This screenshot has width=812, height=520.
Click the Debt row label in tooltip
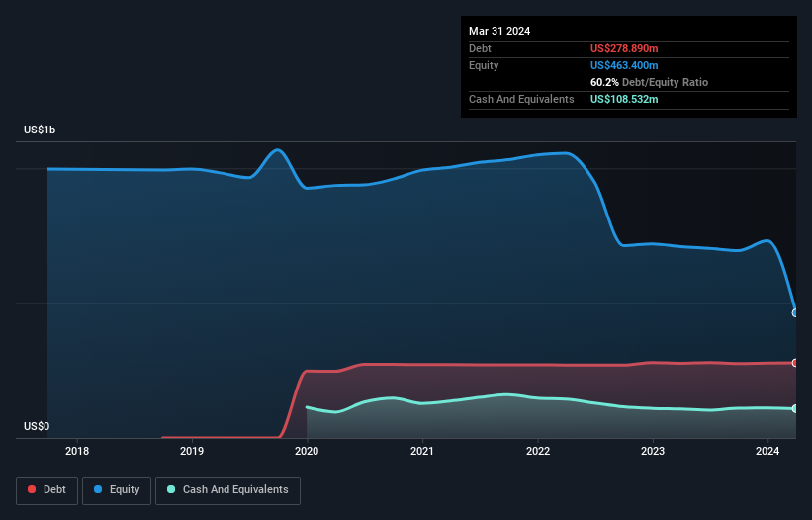click(480, 48)
